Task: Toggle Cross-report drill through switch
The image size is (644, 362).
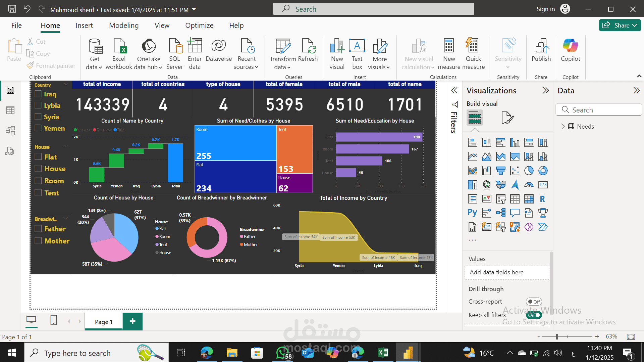Action: 534,302
